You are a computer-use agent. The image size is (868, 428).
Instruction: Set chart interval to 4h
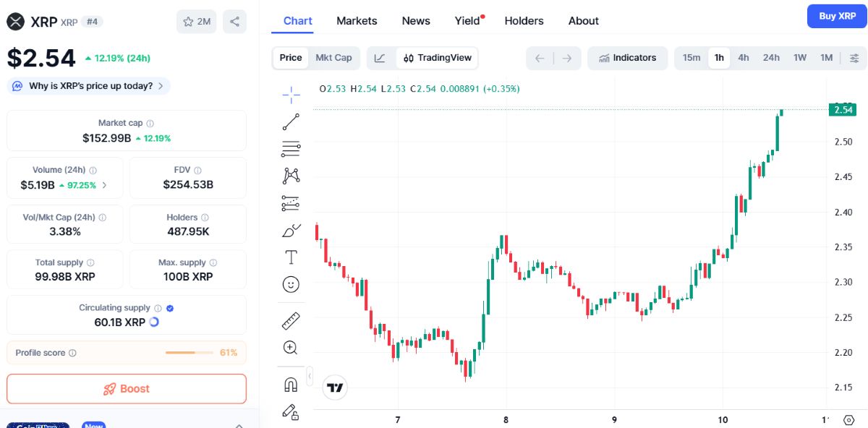click(x=744, y=58)
